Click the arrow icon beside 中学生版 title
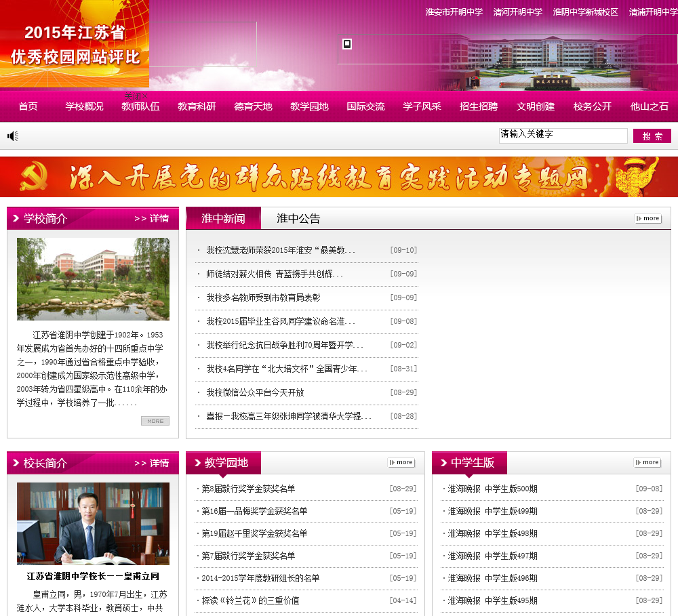Screen dimensions: 678x616 pyautogui.click(x=443, y=463)
